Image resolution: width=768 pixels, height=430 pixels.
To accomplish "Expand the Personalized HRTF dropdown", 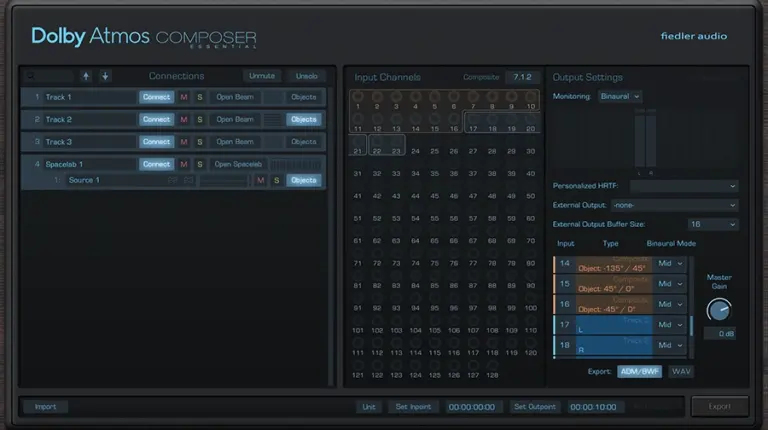I will pos(684,186).
